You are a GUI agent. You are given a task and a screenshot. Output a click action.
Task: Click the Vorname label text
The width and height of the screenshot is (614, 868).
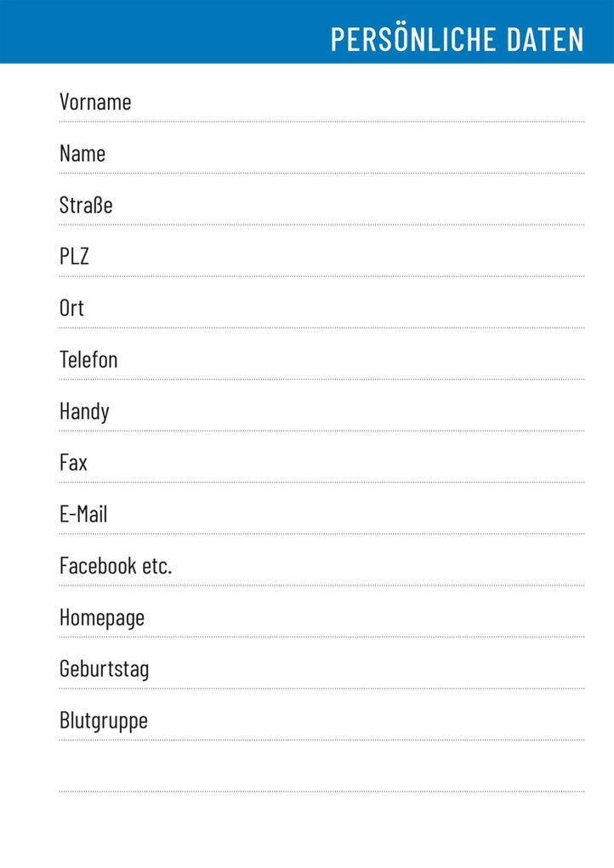(x=95, y=102)
